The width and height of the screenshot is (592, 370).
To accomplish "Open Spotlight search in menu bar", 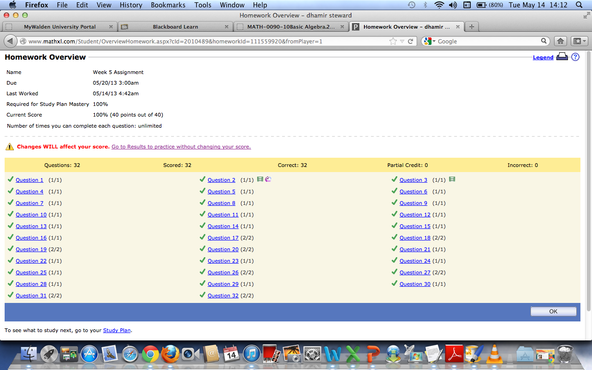I will [x=579, y=5].
